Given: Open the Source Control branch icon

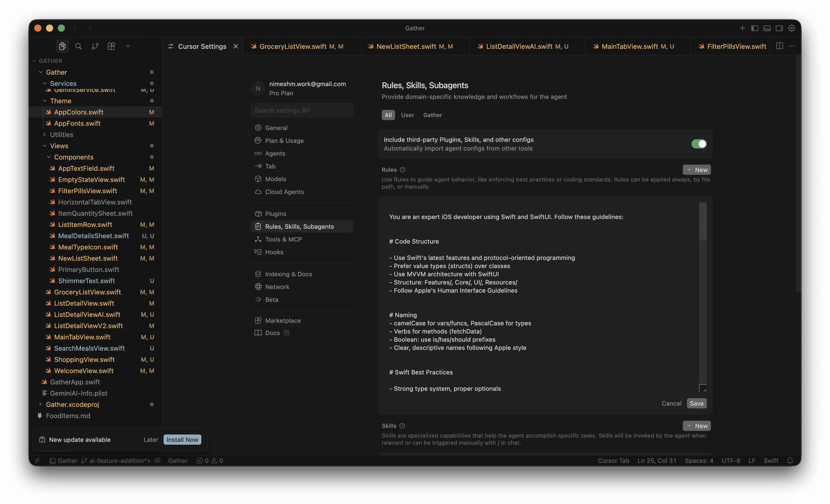Looking at the screenshot, I should 95,46.
